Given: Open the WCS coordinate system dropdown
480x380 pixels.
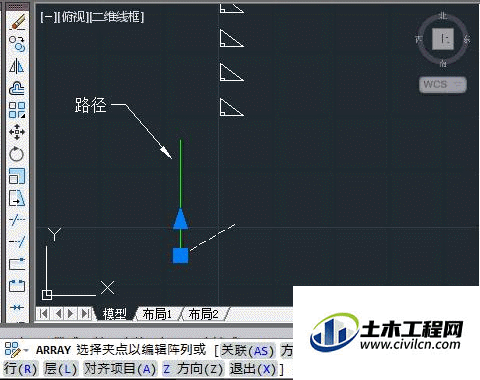Looking at the screenshot, I should click(443, 84).
